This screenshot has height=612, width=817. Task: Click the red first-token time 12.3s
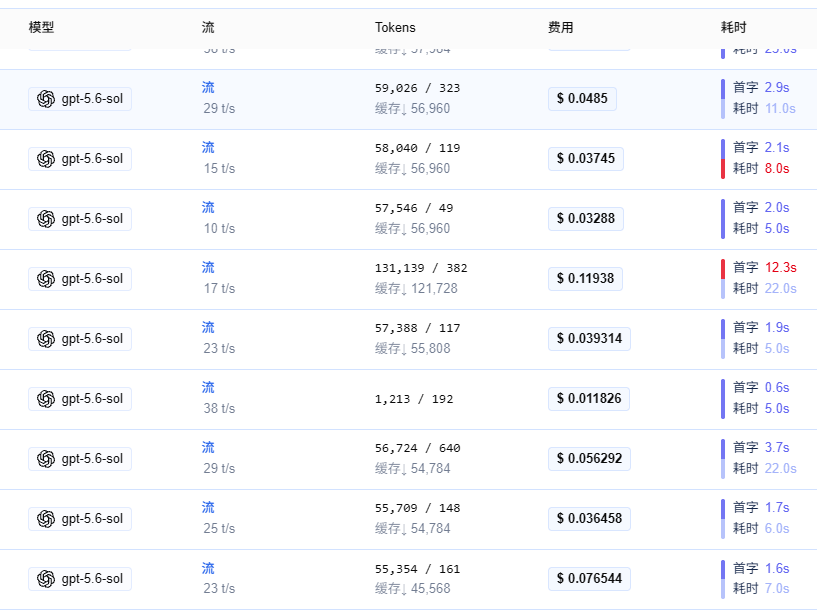[781, 267]
